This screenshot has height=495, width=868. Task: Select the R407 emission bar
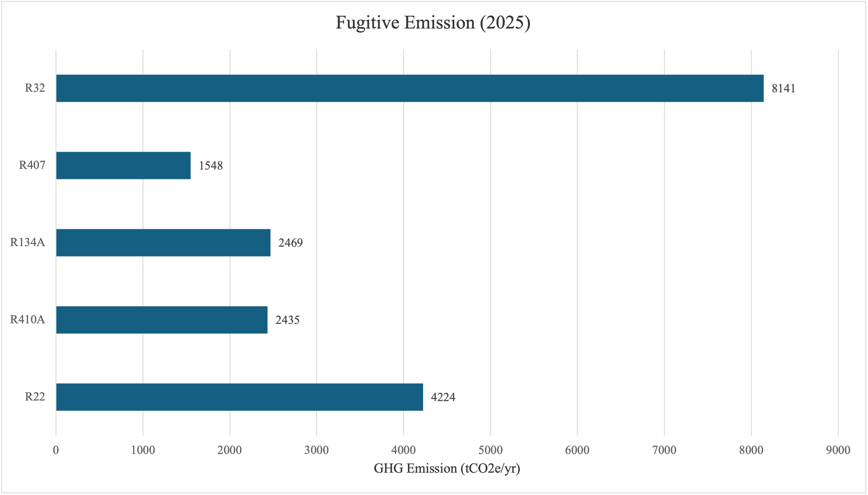point(123,166)
